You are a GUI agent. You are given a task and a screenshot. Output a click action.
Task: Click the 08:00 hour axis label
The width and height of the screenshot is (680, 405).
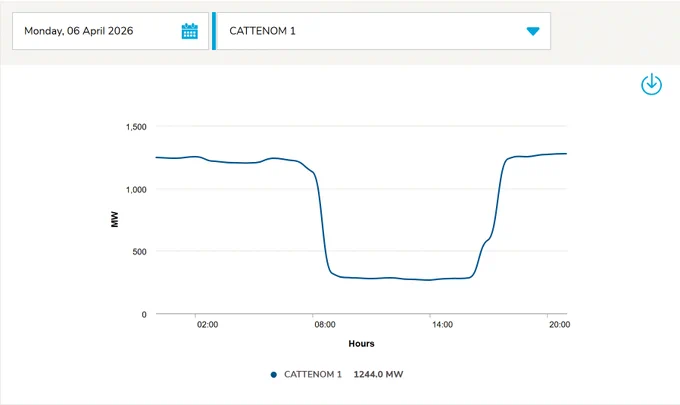[325, 324]
